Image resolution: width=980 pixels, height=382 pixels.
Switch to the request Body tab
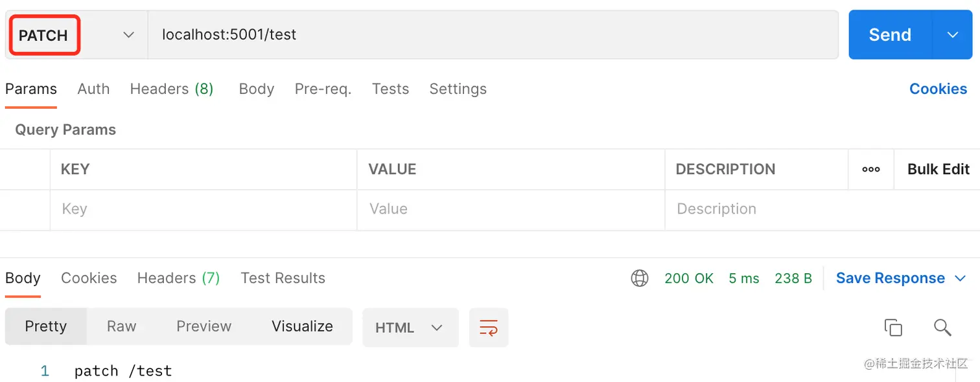[256, 89]
